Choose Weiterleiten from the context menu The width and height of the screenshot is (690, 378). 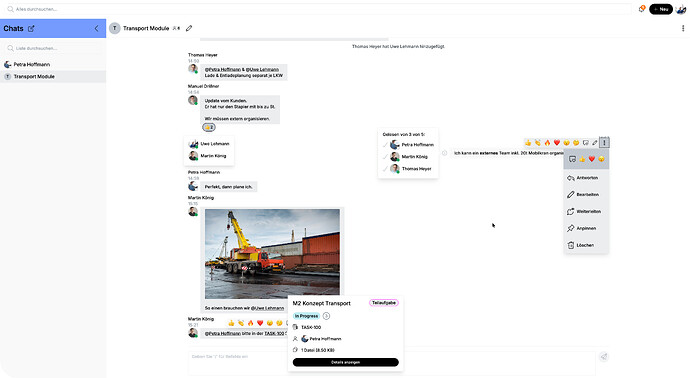click(x=586, y=212)
